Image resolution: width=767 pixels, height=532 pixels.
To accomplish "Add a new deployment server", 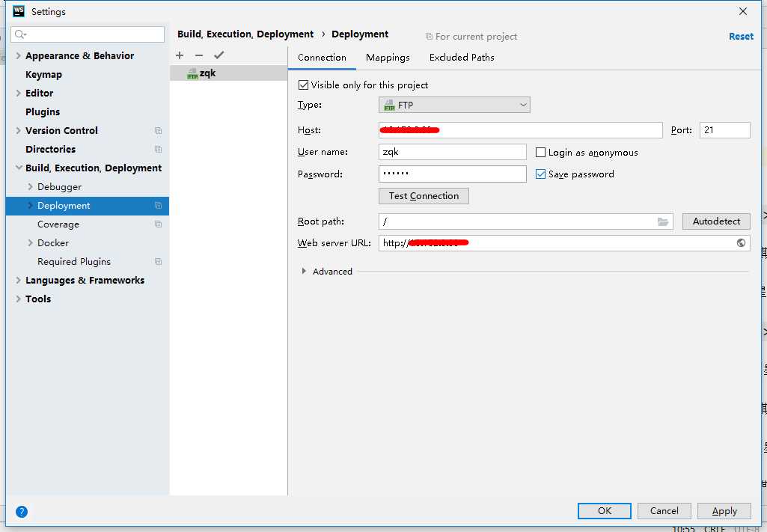I will tap(180, 55).
